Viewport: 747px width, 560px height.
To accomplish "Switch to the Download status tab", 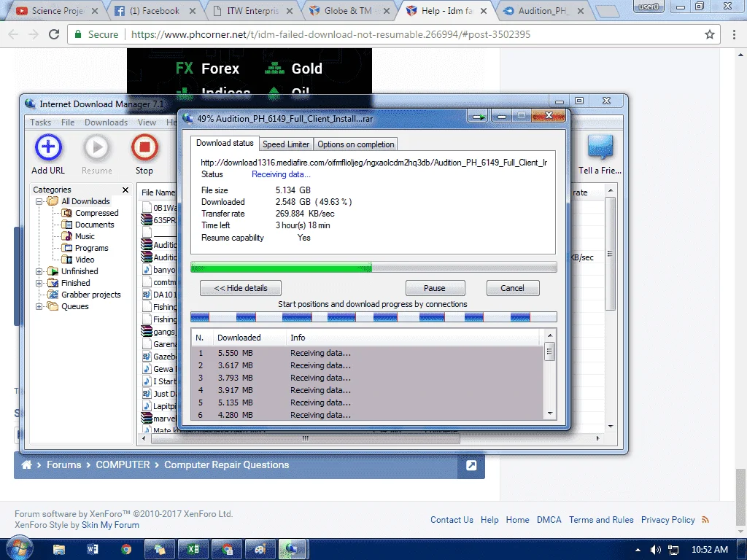I will [x=225, y=143].
